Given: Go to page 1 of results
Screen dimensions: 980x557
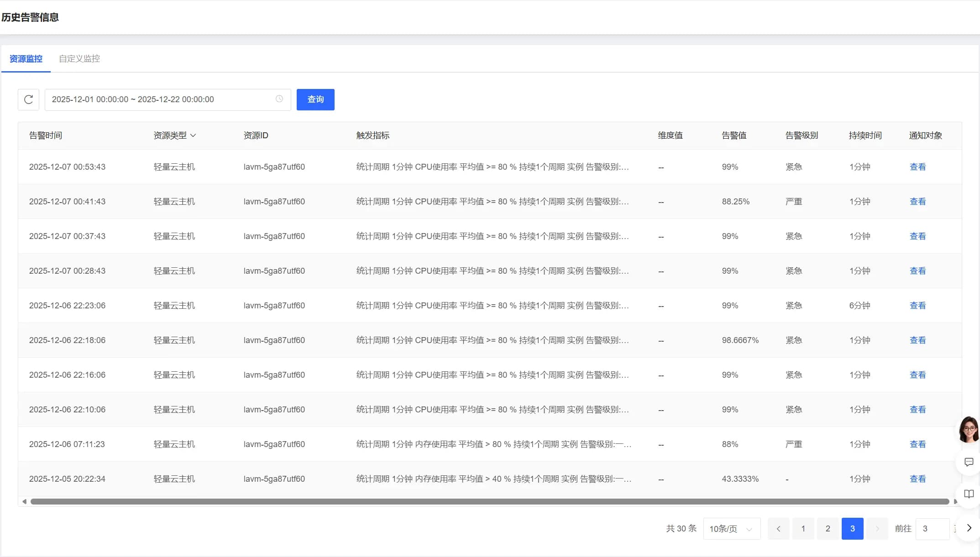Looking at the screenshot, I should tap(803, 529).
